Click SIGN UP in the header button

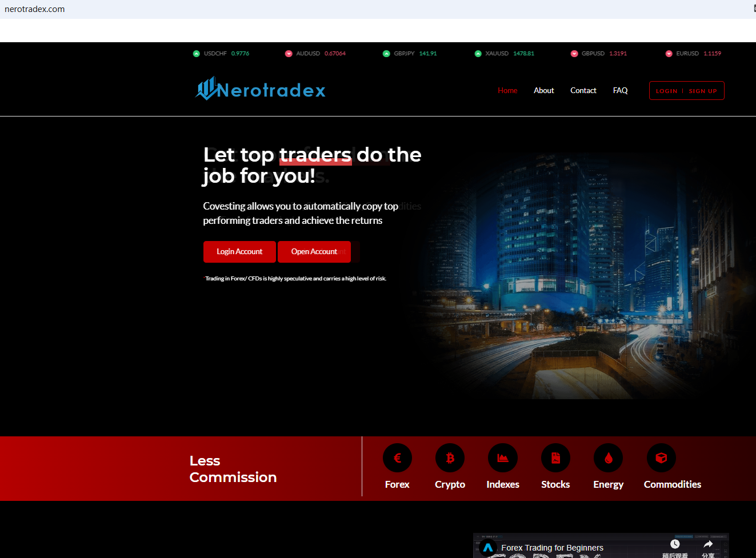pyautogui.click(x=703, y=91)
